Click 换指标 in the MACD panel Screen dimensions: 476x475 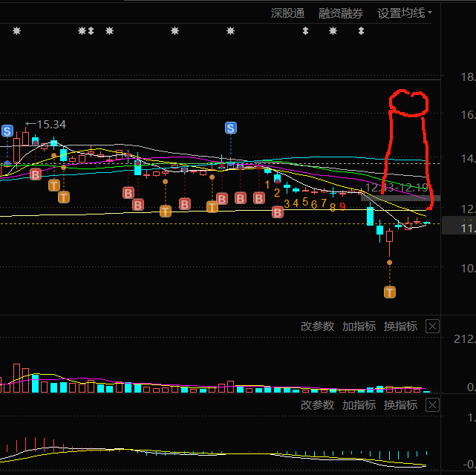400,405
